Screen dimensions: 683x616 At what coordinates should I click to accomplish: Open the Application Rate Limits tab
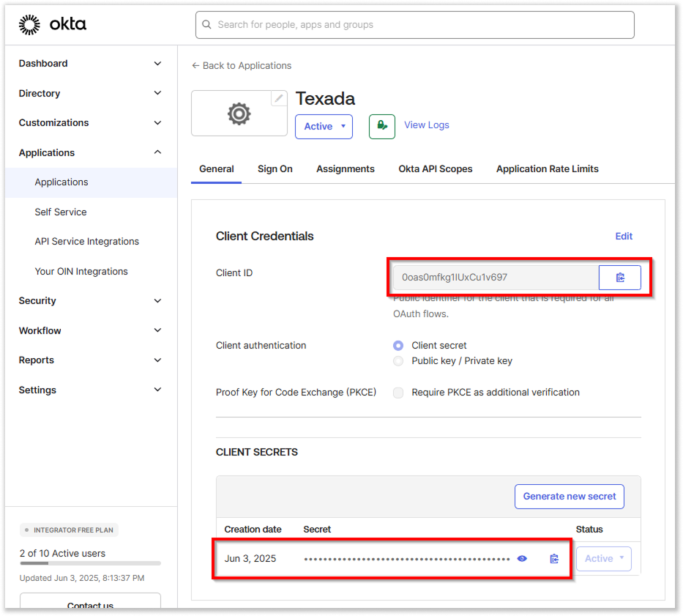[547, 169]
